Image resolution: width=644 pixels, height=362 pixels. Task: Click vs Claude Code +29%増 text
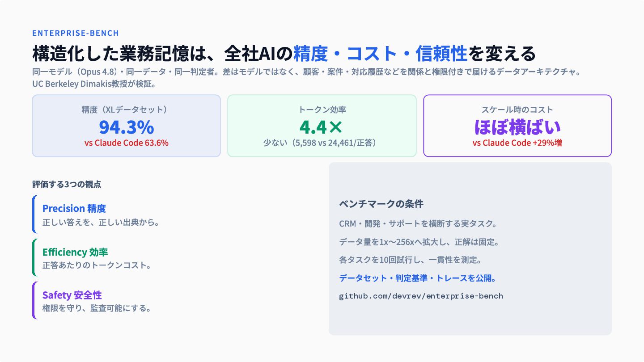(x=517, y=143)
